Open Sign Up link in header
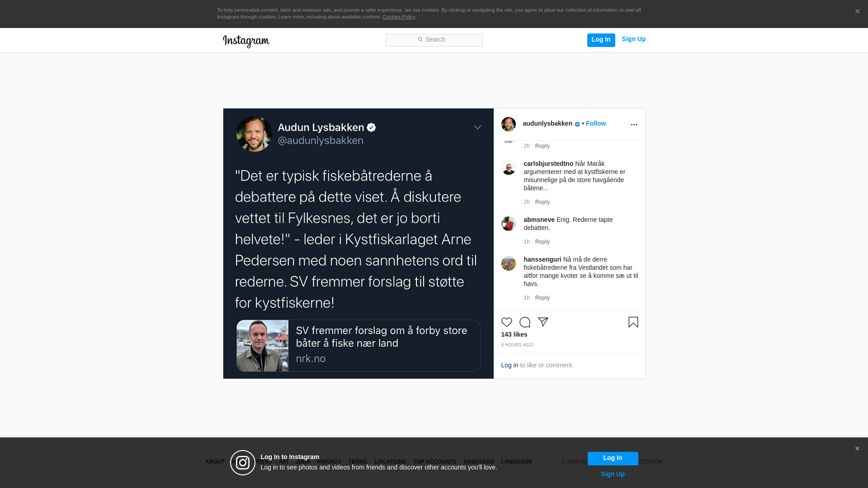Viewport: 868px width, 488px height. click(633, 39)
